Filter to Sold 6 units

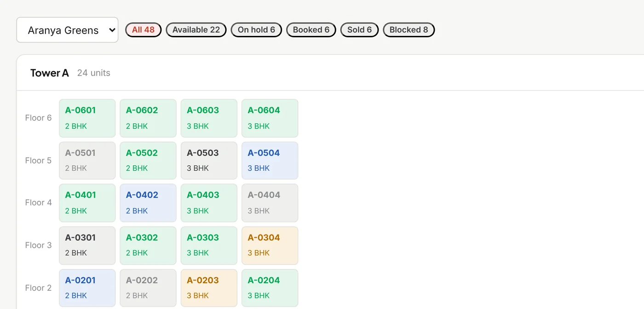click(359, 30)
